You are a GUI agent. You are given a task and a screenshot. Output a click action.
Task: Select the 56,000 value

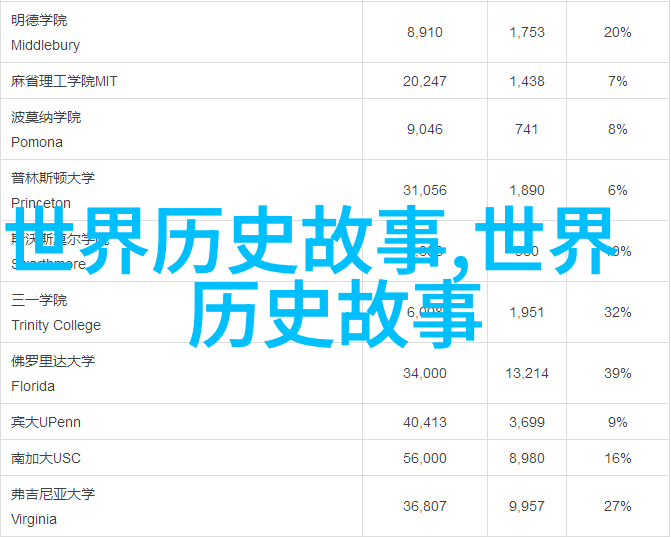425,459
